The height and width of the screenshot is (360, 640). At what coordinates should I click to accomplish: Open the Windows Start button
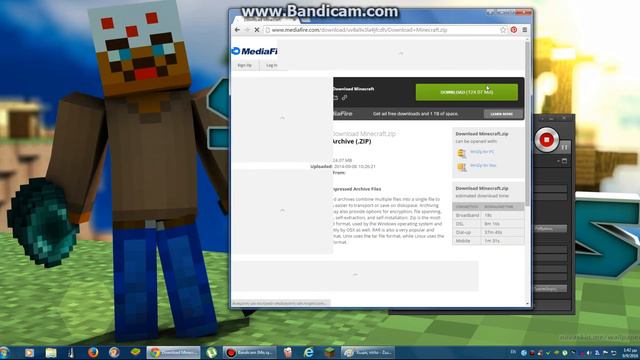coord(4,352)
